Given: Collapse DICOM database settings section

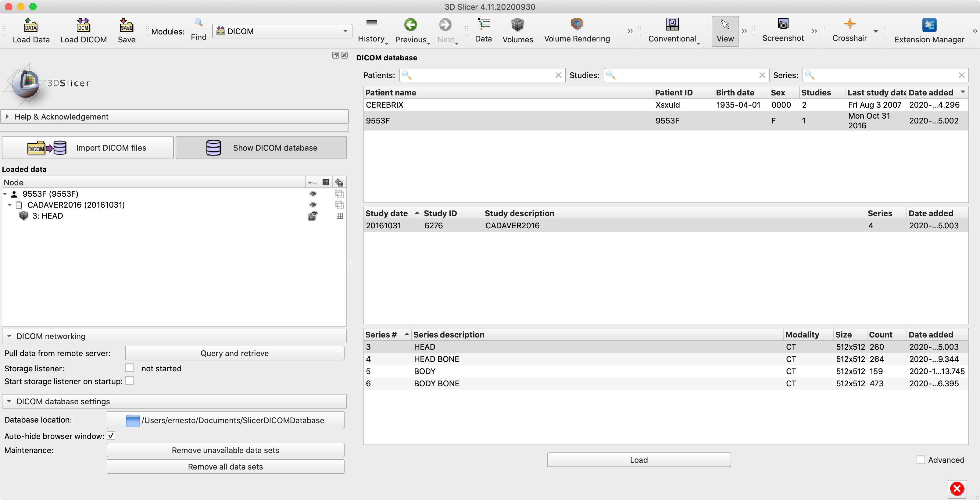Looking at the screenshot, I should tap(174, 401).
